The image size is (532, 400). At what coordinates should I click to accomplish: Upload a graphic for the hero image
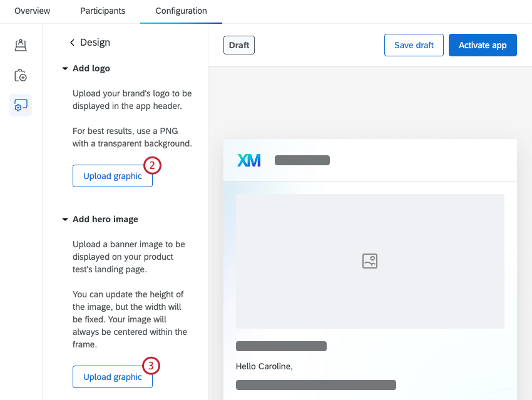[x=113, y=377]
